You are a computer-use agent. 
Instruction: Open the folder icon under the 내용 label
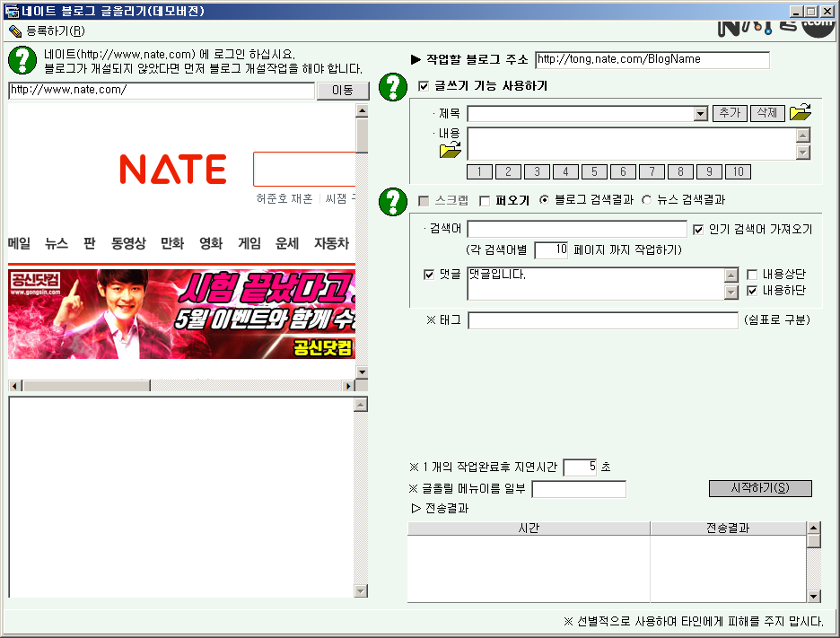[450, 151]
